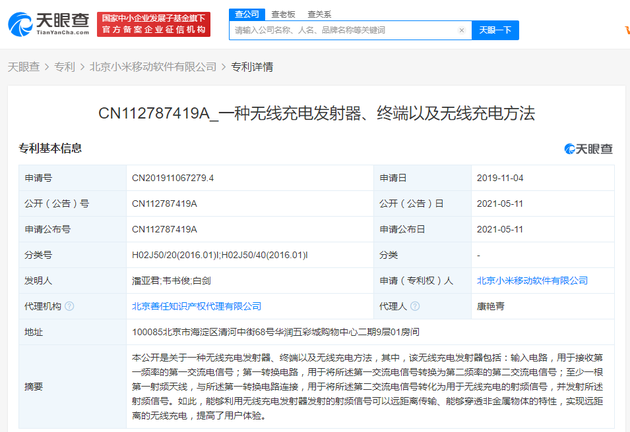Select the agent name 康艳青
630x432 pixels.
(491, 306)
